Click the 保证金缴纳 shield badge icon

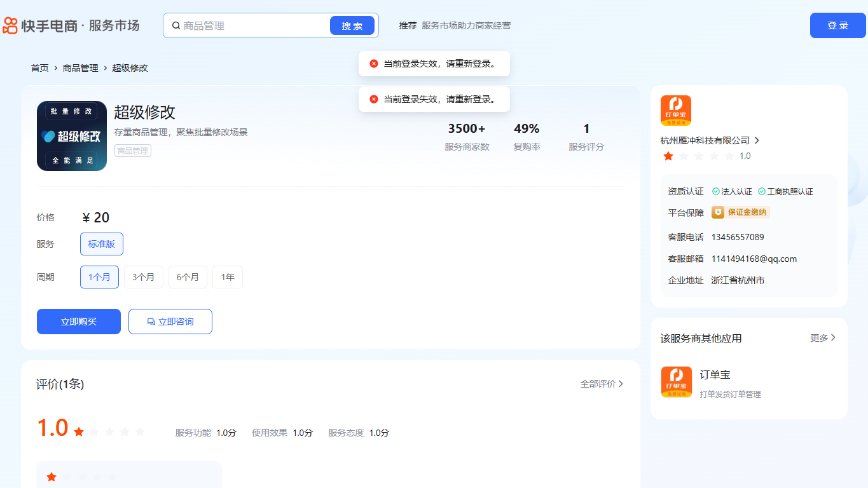tap(718, 212)
